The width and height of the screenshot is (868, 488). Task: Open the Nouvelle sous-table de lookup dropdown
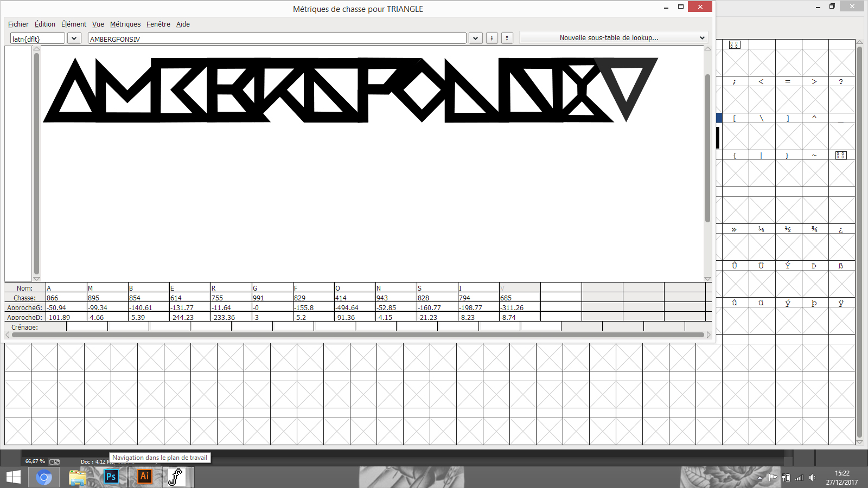pyautogui.click(x=613, y=38)
